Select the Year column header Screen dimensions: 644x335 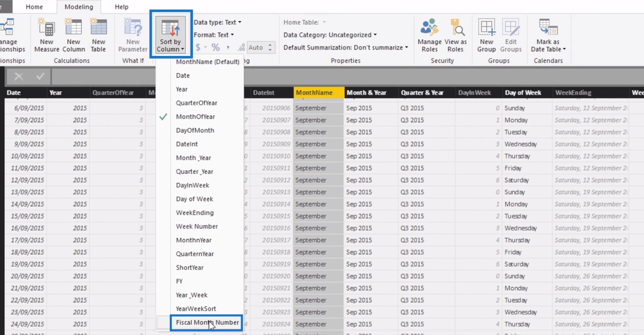69,93
